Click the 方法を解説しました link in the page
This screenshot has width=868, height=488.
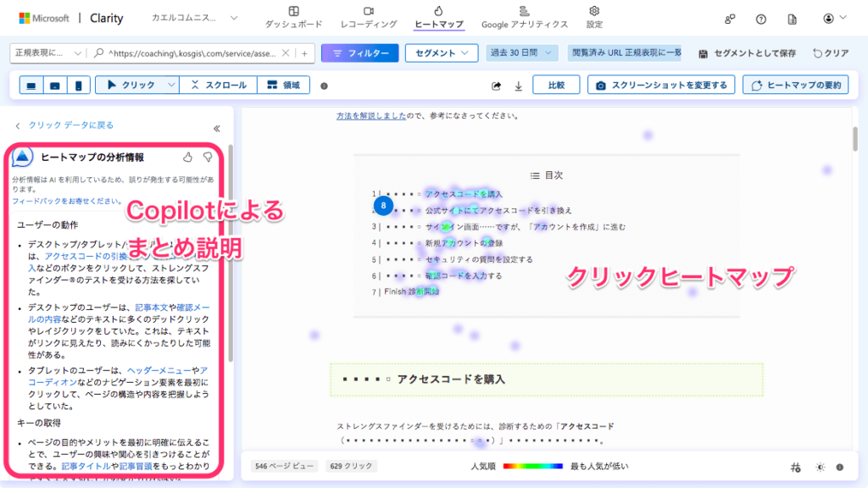pos(371,115)
